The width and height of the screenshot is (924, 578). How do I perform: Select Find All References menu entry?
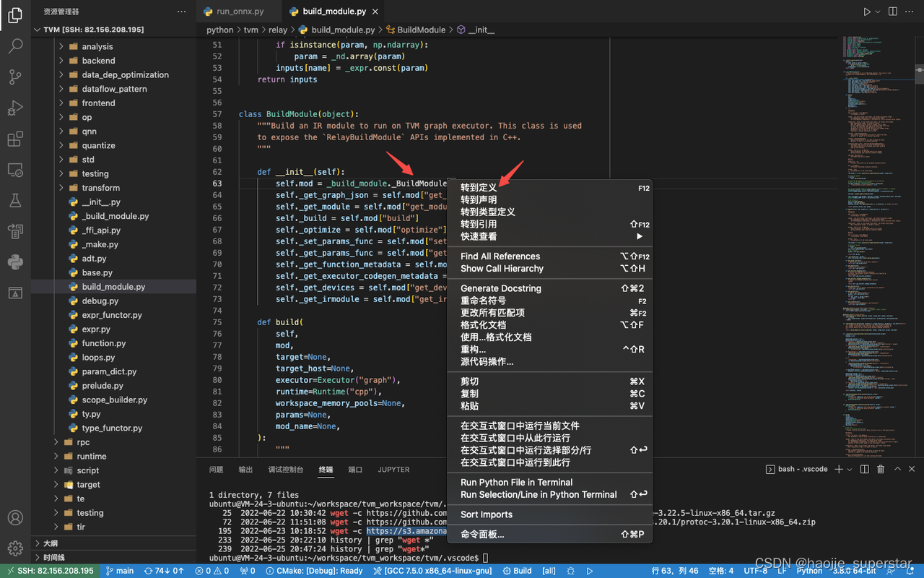pos(550,256)
